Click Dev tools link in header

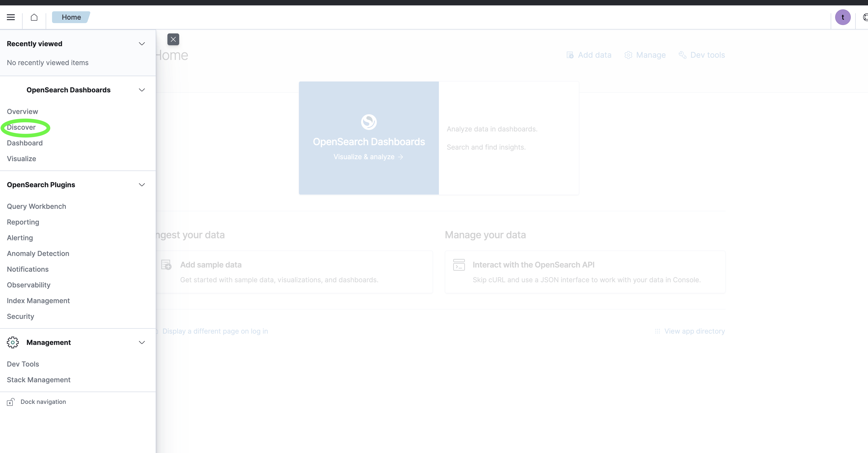[x=707, y=55]
